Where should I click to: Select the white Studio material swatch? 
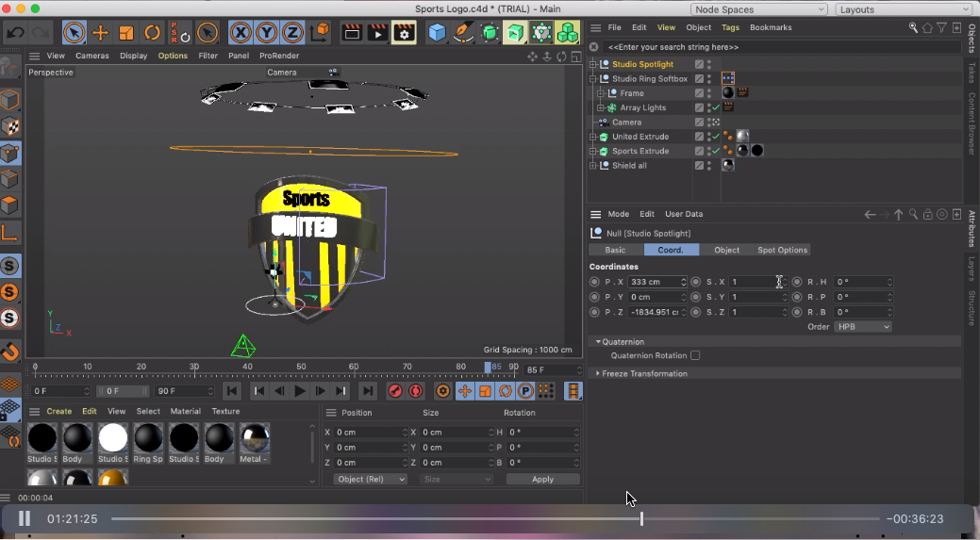tap(113, 438)
